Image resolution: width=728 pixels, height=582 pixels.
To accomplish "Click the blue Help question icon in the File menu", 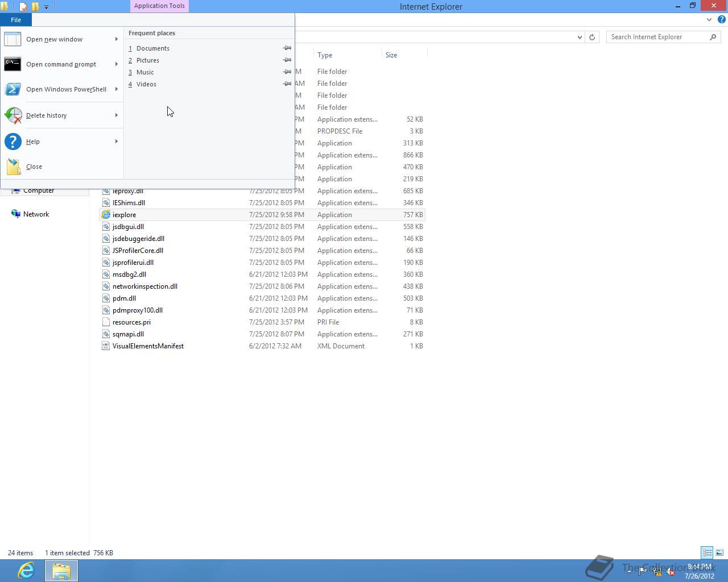I will pyautogui.click(x=13, y=142).
